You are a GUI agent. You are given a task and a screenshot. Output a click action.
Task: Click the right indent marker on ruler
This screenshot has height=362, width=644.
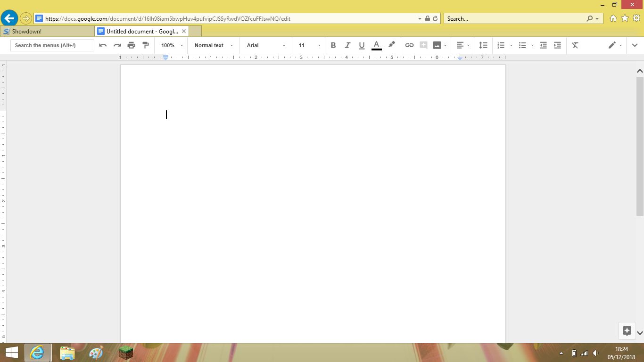pos(460,58)
